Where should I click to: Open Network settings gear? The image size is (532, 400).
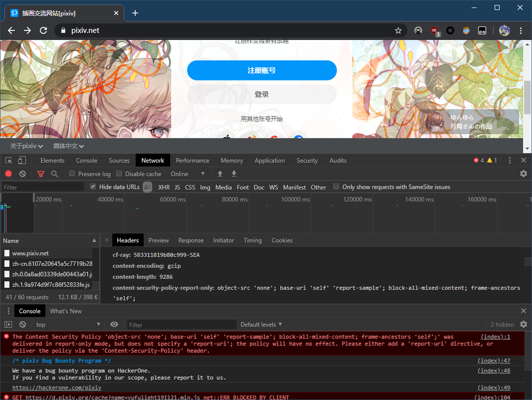pos(523,173)
